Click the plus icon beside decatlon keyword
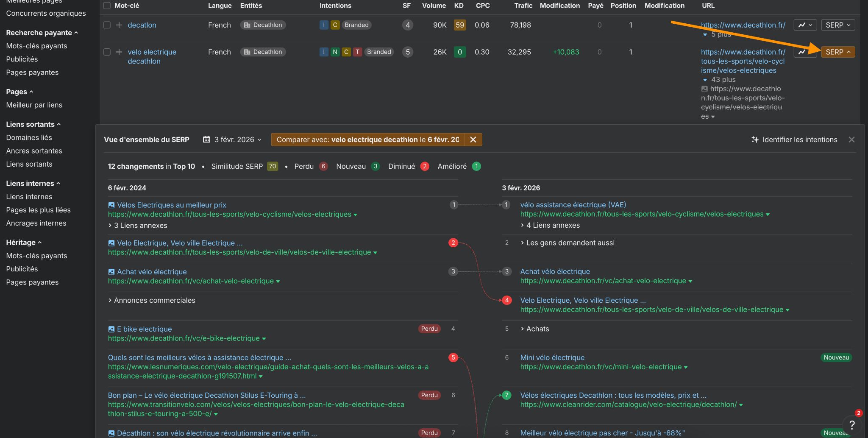 tap(119, 25)
